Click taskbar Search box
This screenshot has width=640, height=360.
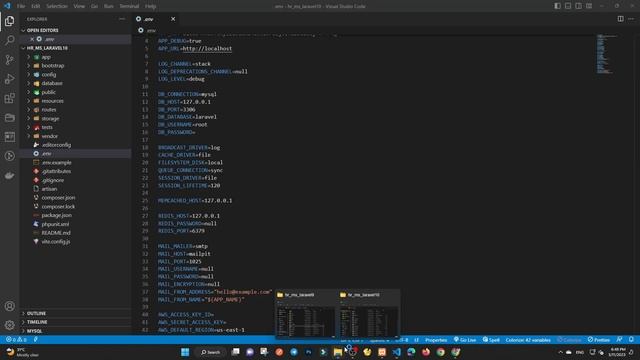pyautogui.click(x=211, y=352)
